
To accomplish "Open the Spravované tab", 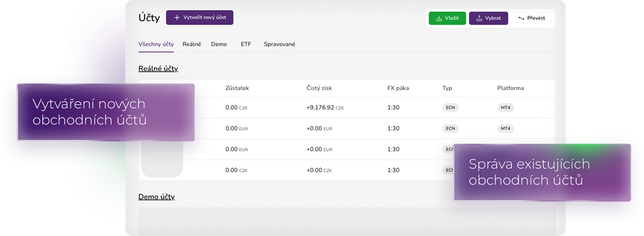I will tap(279, 45).
